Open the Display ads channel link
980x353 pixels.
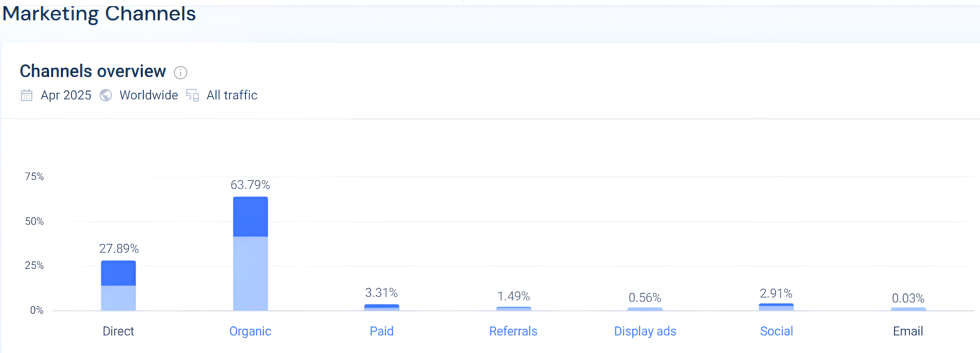(x=645, y=331)
